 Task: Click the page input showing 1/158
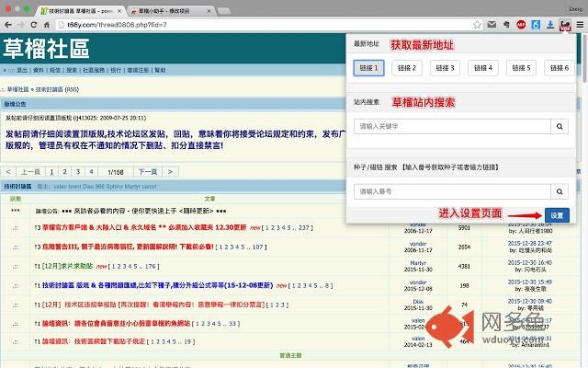coord(116,172)
